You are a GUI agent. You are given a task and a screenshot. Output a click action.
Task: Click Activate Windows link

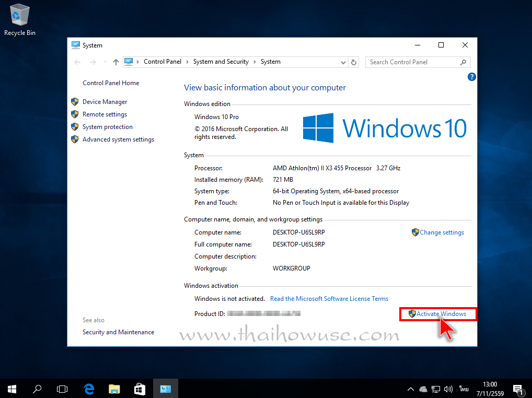point(441,314)
